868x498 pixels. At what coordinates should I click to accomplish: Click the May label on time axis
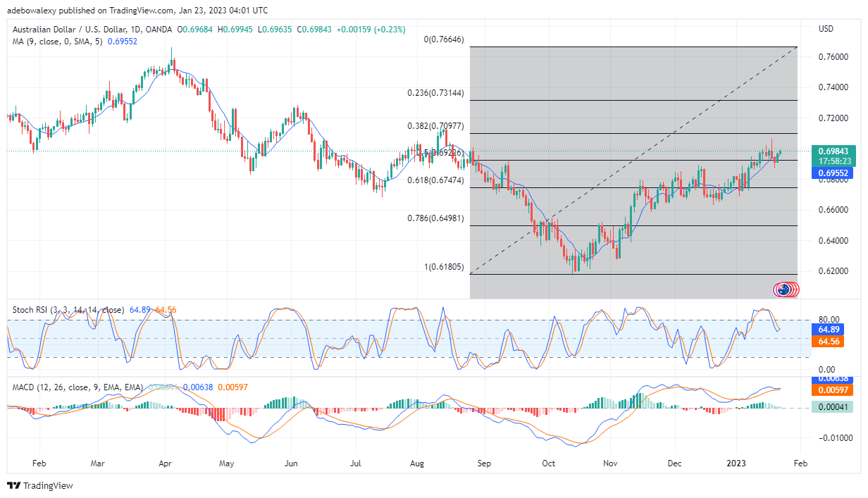click(227, 464)
